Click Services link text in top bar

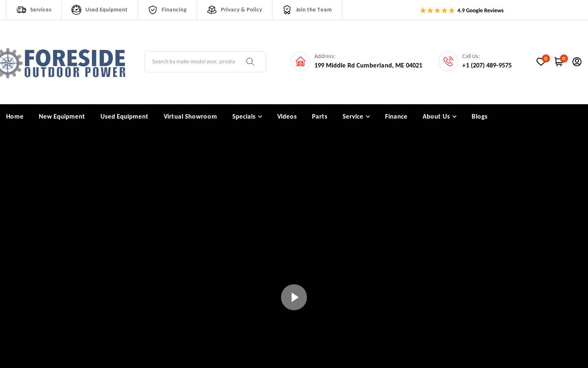tap(41, 10)
